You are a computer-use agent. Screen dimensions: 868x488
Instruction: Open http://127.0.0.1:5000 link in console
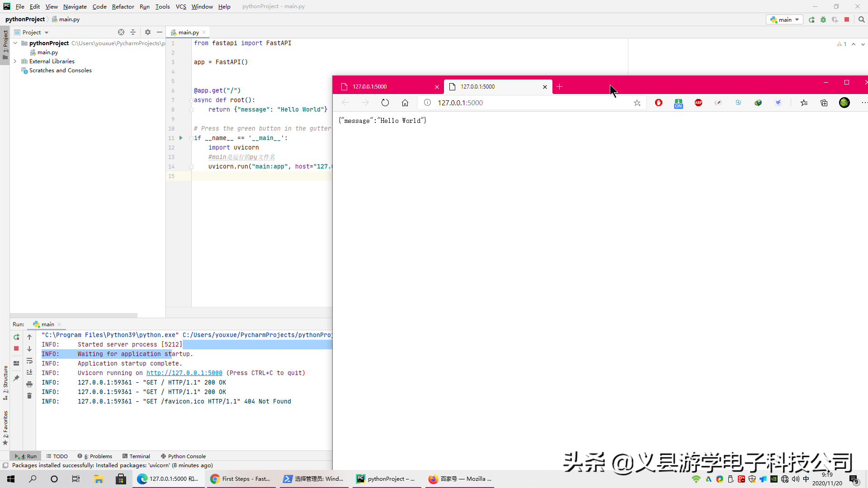[184, 373]
